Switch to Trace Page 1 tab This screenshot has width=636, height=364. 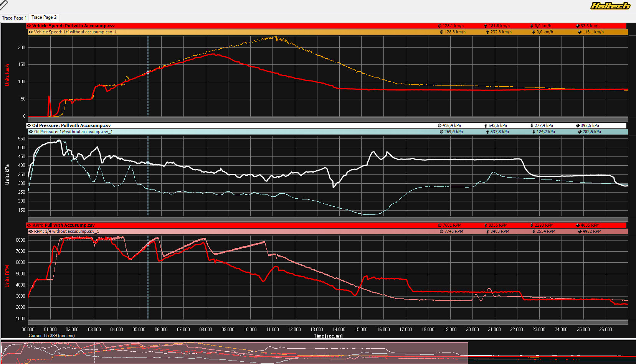[x=14, y=18]
